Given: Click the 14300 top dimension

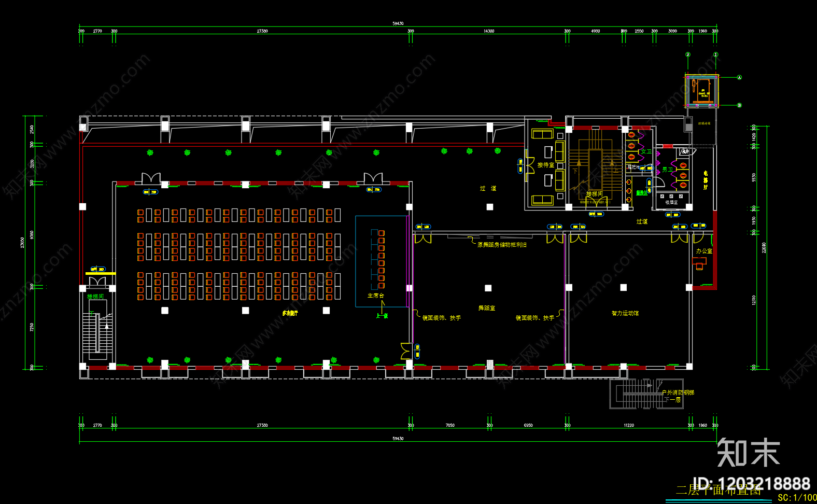Looking at the screenshot, I should tap(489, 31).
